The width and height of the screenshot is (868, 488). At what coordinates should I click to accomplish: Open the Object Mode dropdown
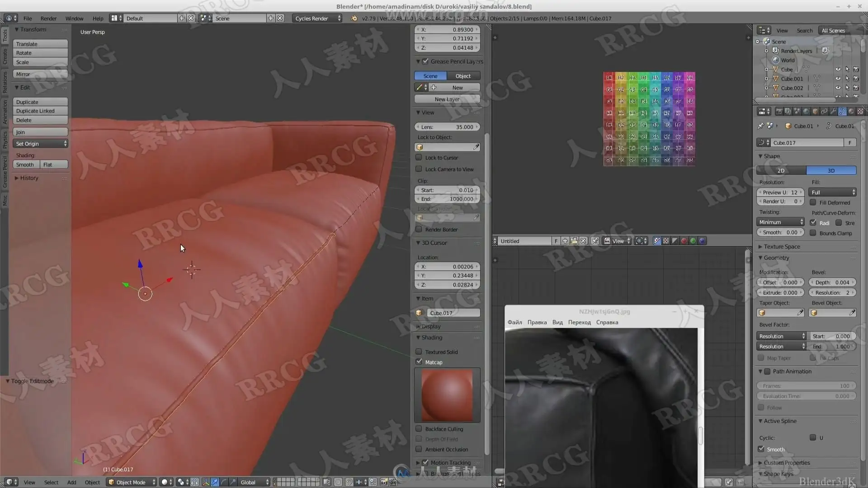pyautogui.click(x=132, y=482)
